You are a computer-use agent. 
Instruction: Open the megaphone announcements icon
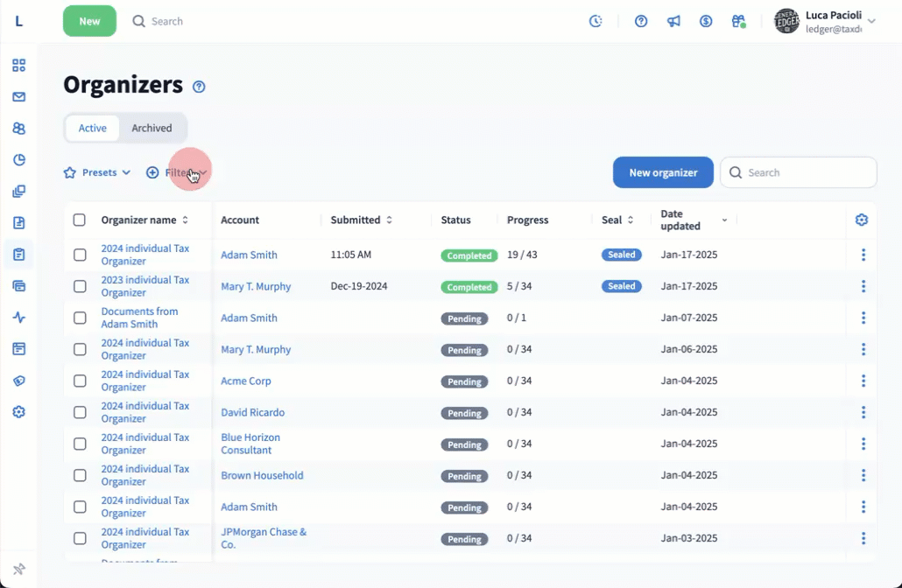pos(673,21)
